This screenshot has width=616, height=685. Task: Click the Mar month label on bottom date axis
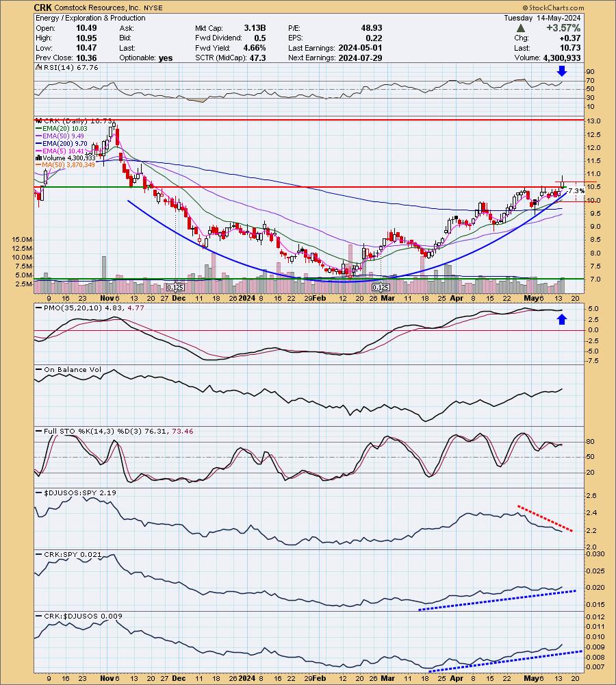(x=387, y=678)
